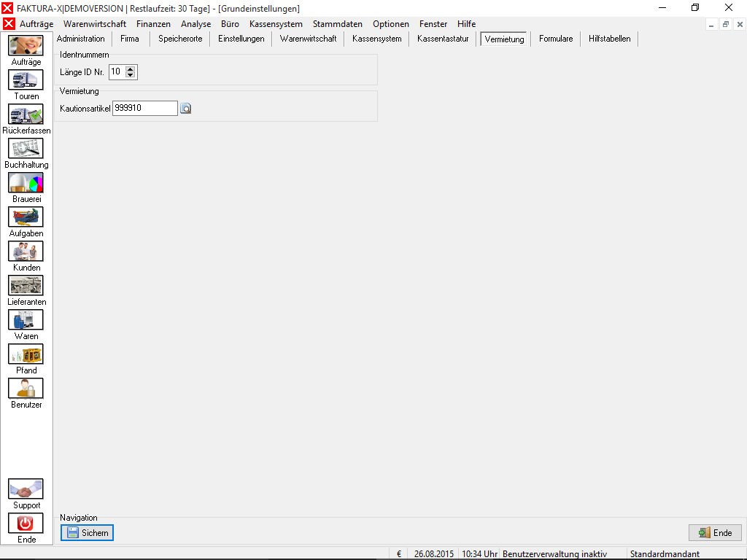Open the Pfand sidebar icon
This screenshot has height=560, width=747.
coord(26,354)
